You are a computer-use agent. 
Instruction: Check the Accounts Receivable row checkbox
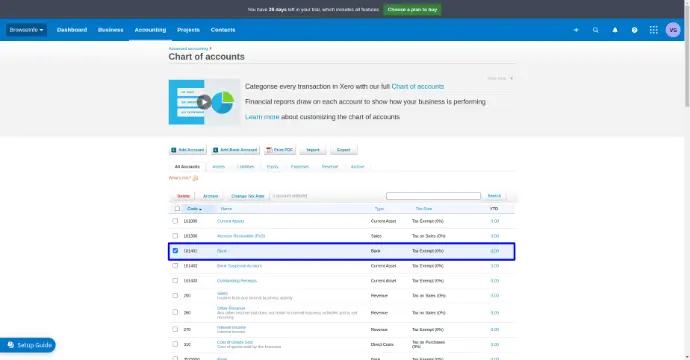(x=175, y=236)
